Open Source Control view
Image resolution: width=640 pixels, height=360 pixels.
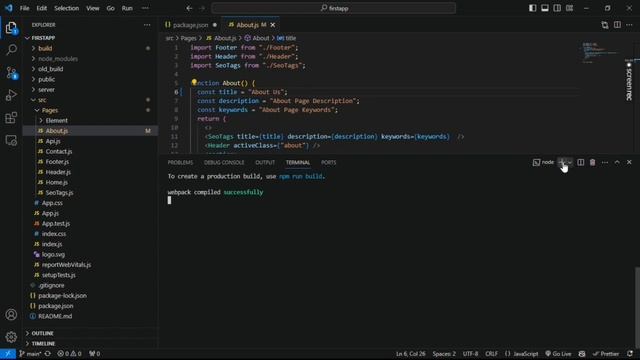(x=11, y=73)
